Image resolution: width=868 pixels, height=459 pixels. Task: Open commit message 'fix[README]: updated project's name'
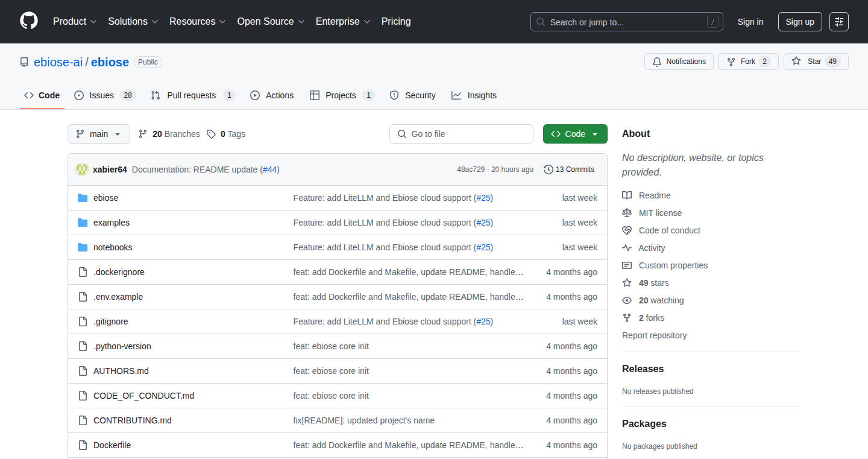[364, 420]
